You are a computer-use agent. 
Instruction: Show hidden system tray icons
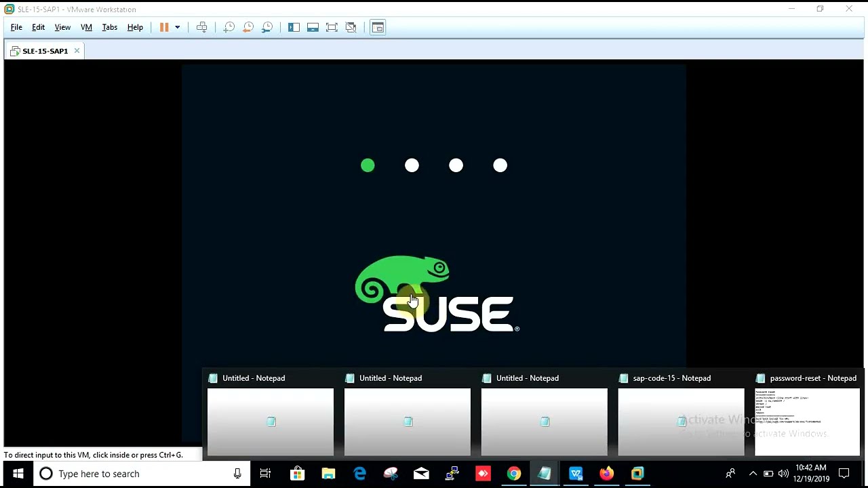pyautogui.click(x=753, y=474)
